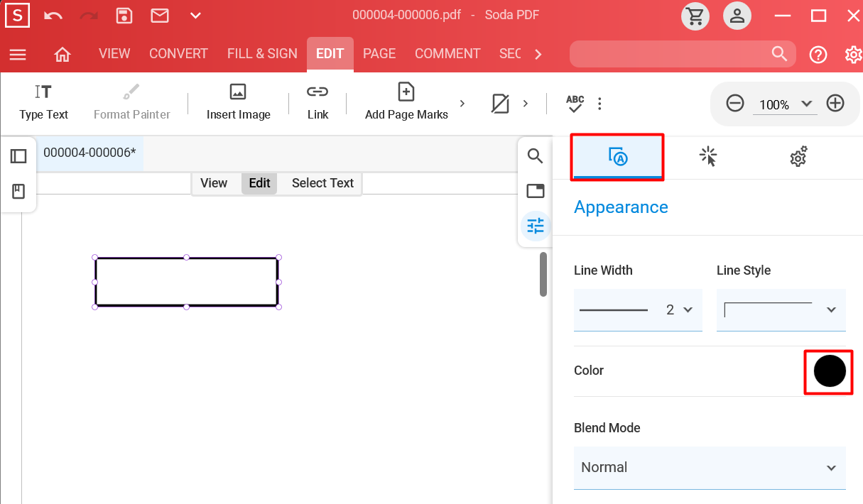
Task: Open the bookmarks panel icon
Action: tap(18, 192)
